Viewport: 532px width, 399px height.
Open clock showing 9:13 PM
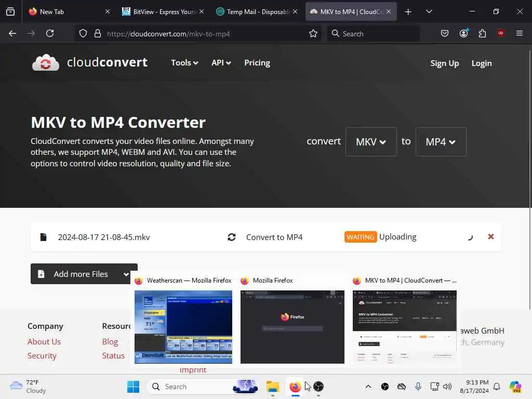474,387
